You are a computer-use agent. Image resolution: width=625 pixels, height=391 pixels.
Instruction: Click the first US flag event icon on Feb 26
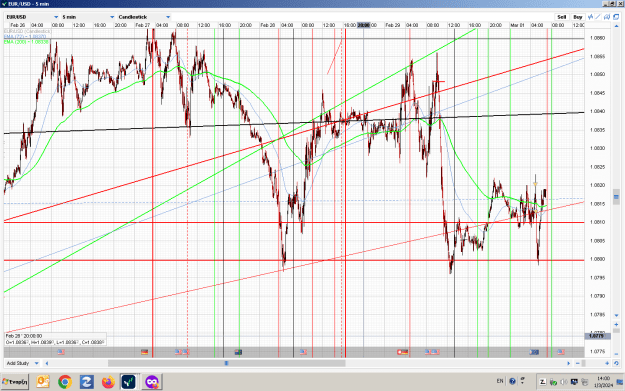point(61,352)
